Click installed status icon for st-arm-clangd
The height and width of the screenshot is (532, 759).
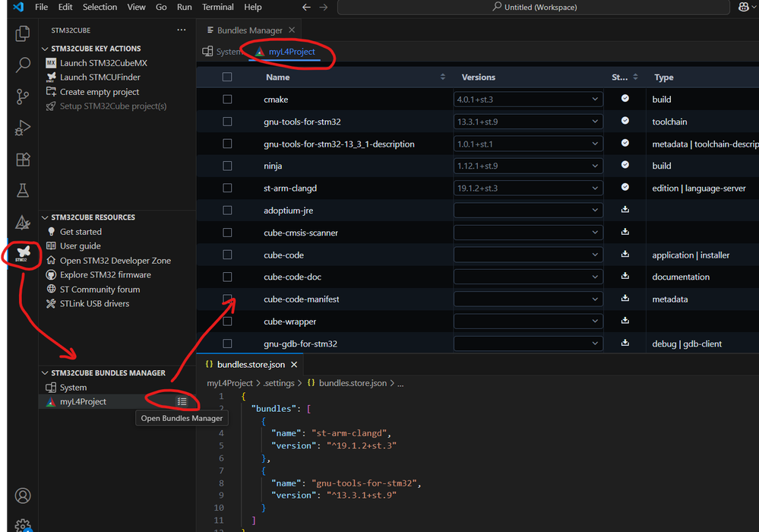coord(625,187)
